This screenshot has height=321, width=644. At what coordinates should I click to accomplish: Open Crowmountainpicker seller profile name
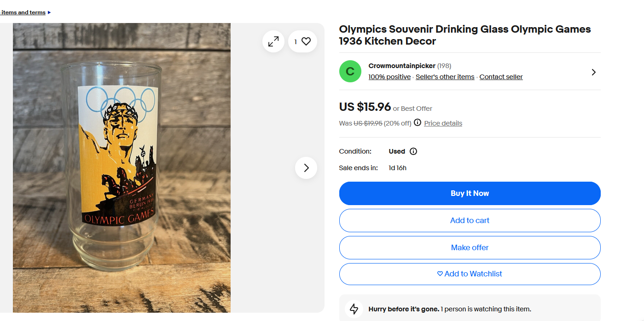[x=401, y=66]
